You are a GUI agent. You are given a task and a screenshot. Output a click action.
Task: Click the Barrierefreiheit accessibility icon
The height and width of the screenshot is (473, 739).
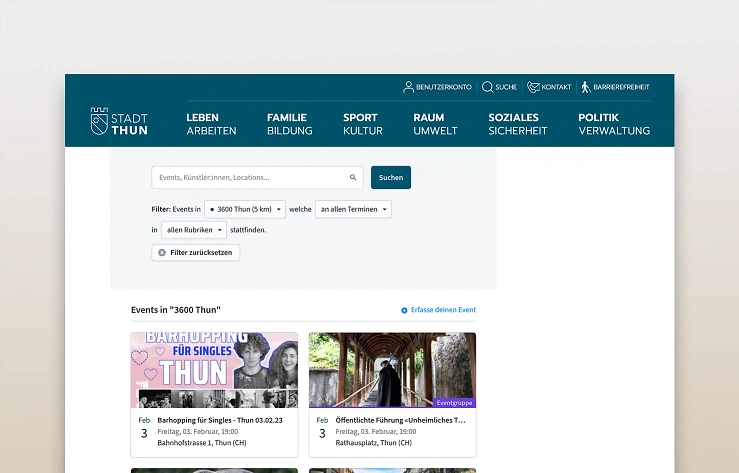(x=586, y=87)
